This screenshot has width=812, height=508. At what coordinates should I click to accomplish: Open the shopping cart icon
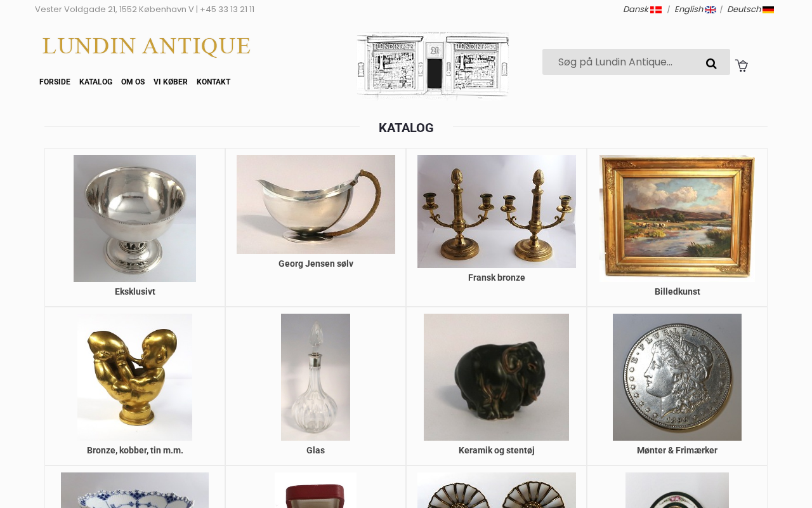pyautogui.click(x=742, y=65)
